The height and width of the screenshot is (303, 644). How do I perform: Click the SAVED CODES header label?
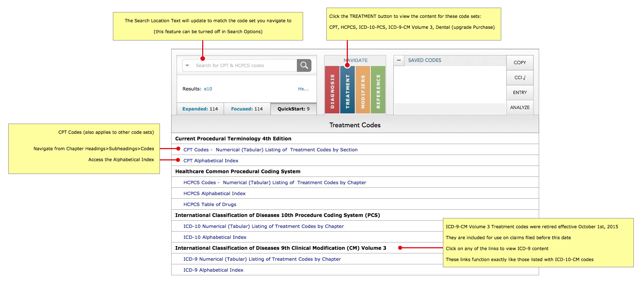[424, 61]
